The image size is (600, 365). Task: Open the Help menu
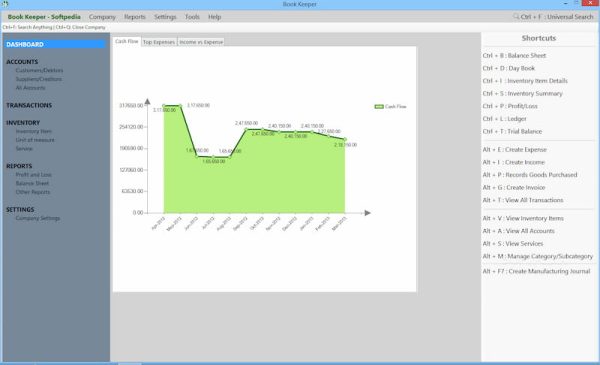point(215,17)
